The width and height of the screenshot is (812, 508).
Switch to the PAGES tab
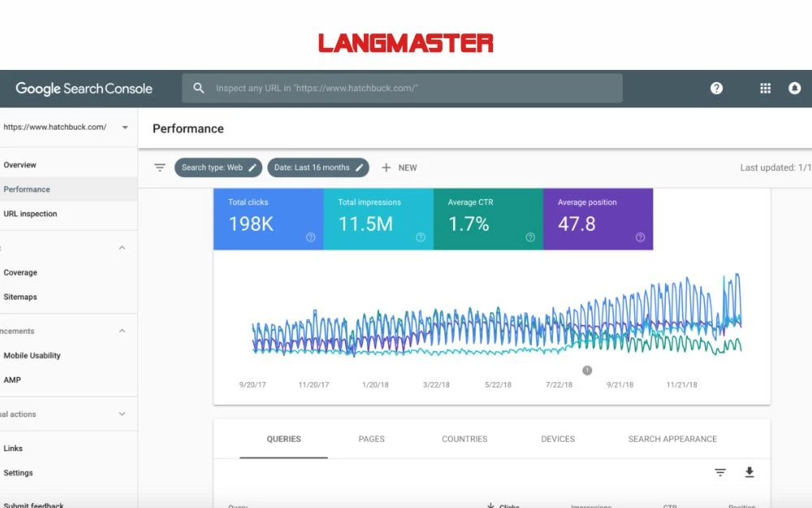click(371, 439)
